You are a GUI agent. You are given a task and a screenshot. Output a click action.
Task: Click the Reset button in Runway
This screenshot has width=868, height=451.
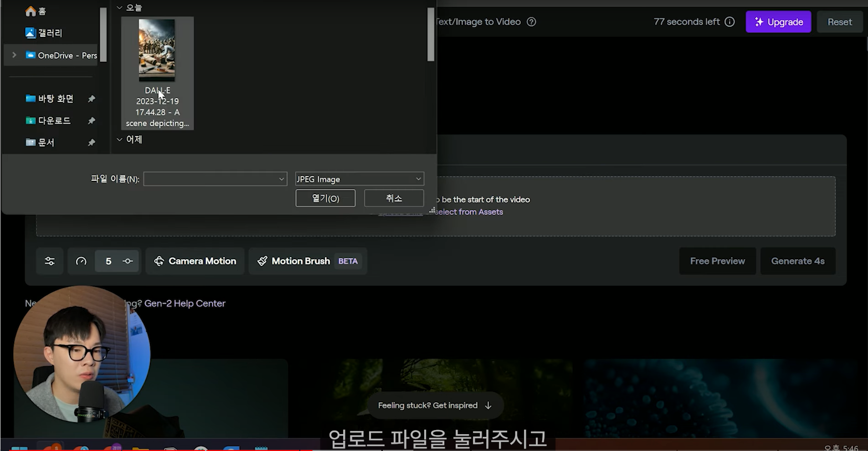tap(839, 22)
